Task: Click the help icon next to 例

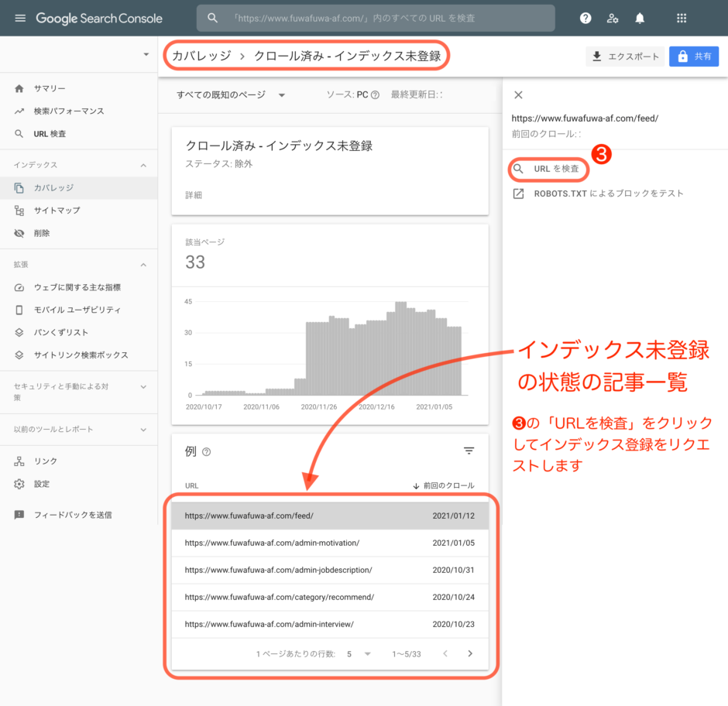Action: [x=207, y=451]
